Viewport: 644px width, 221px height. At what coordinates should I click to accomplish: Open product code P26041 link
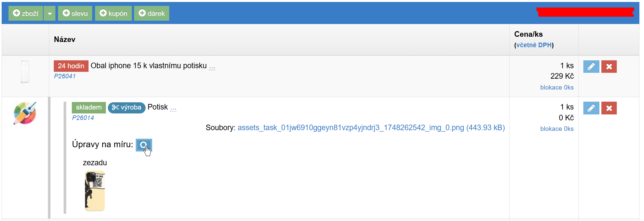pos(65,76)
